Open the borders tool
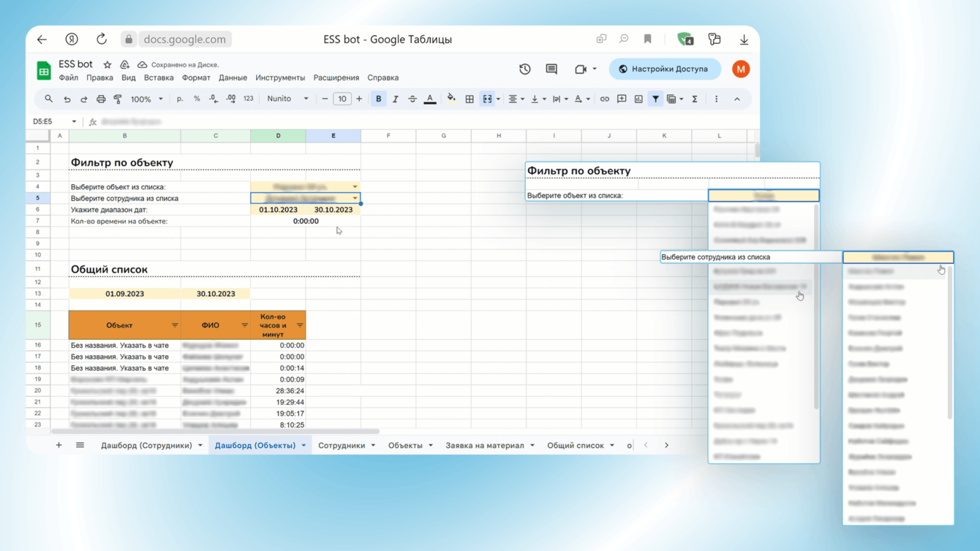 470,99
